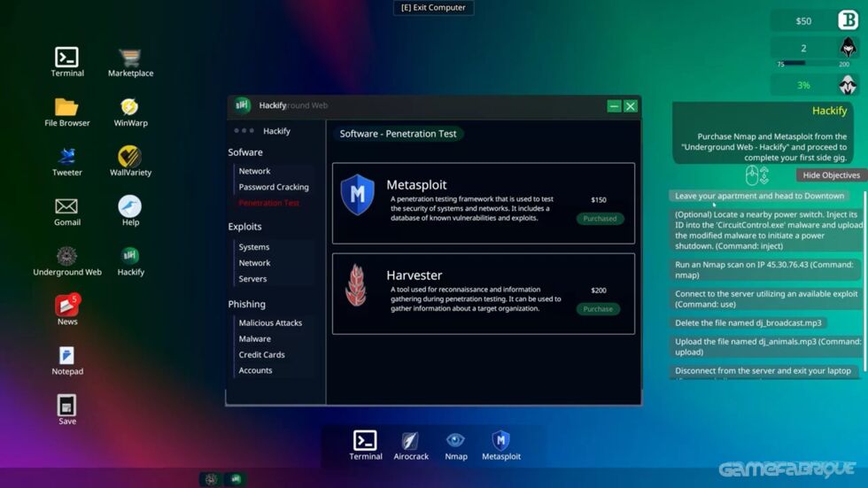Launch Airocrack from the bottom dock
868x488 pixels.
click(x=411, y=445)
